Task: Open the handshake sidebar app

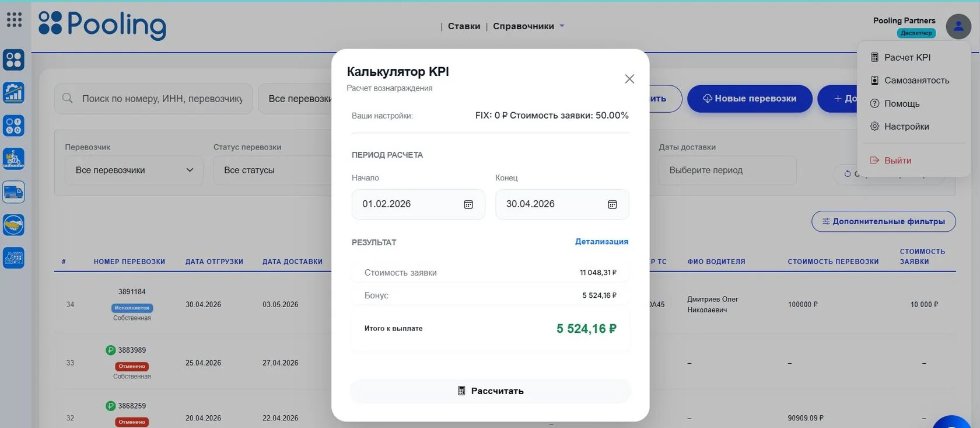Action: click(13, 225)
